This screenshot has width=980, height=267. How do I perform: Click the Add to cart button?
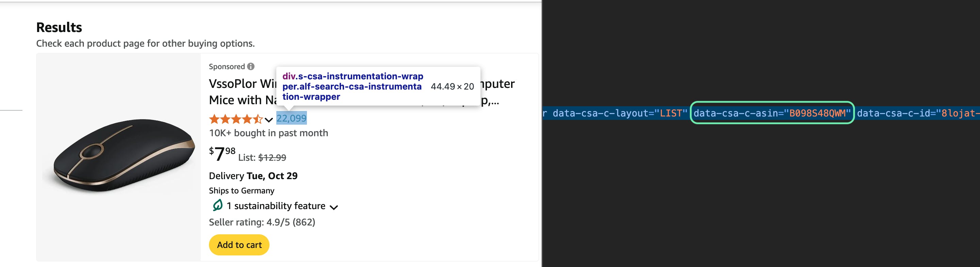click(239, 245)
